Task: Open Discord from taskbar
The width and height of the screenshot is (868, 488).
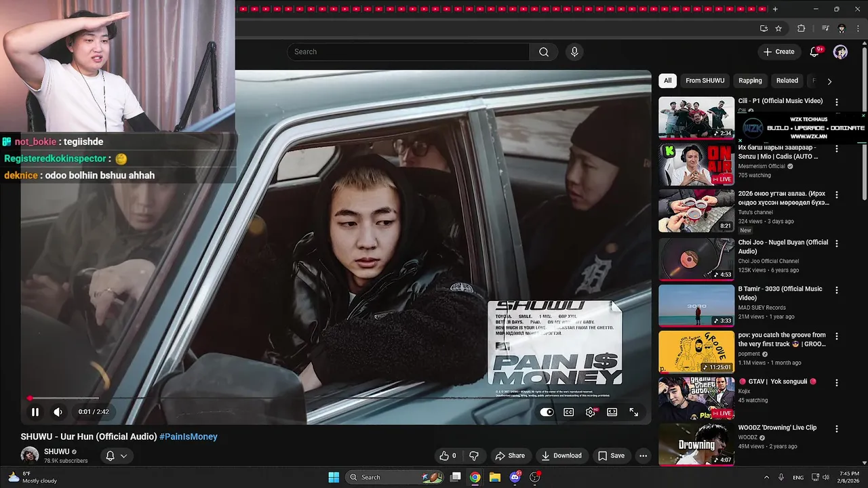Action: click(515, 477)
